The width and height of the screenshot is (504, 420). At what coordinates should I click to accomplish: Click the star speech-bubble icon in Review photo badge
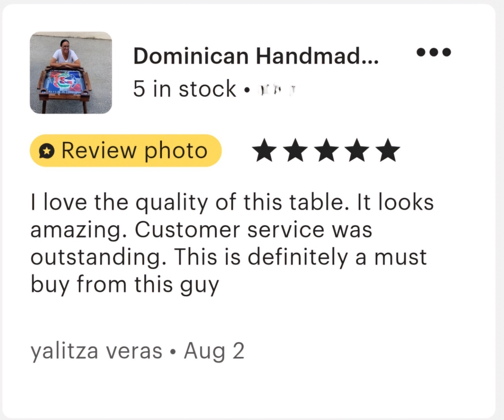pyautogui.click(x=47, y=152)
